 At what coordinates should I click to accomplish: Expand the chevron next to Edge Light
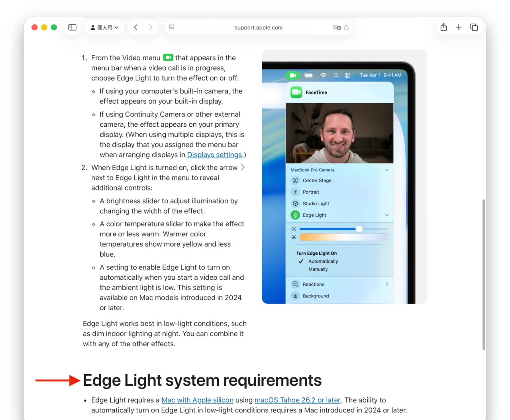(x=386, y=215)
